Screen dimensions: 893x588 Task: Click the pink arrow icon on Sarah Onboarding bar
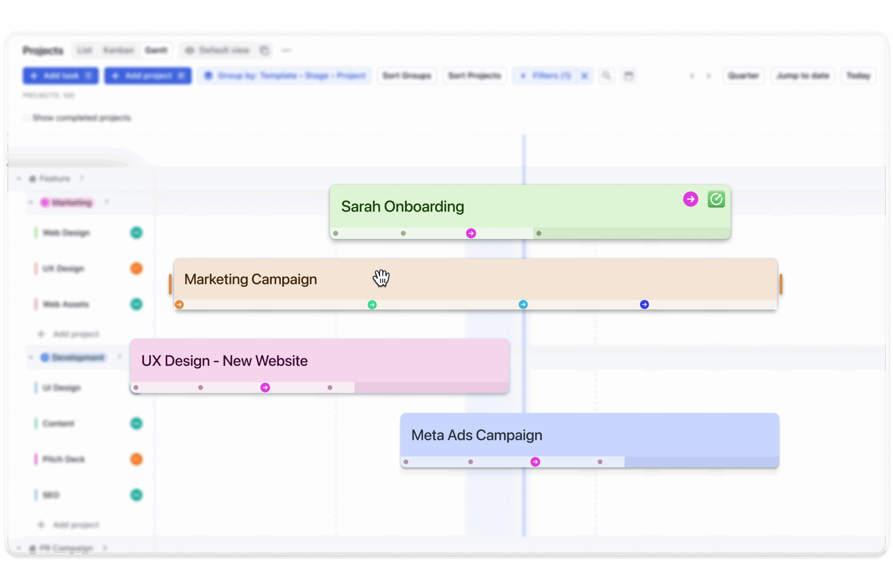point(690,199)
